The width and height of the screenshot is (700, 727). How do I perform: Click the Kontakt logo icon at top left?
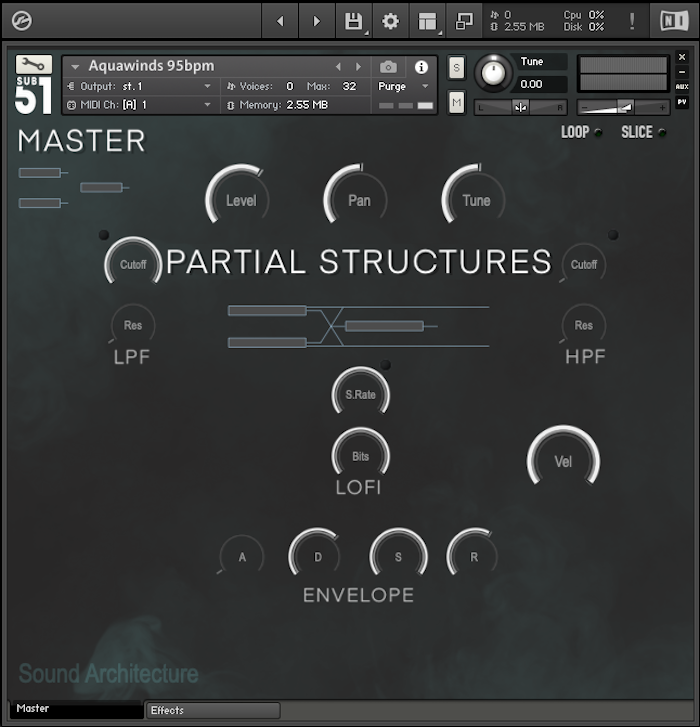coord(21,21)
